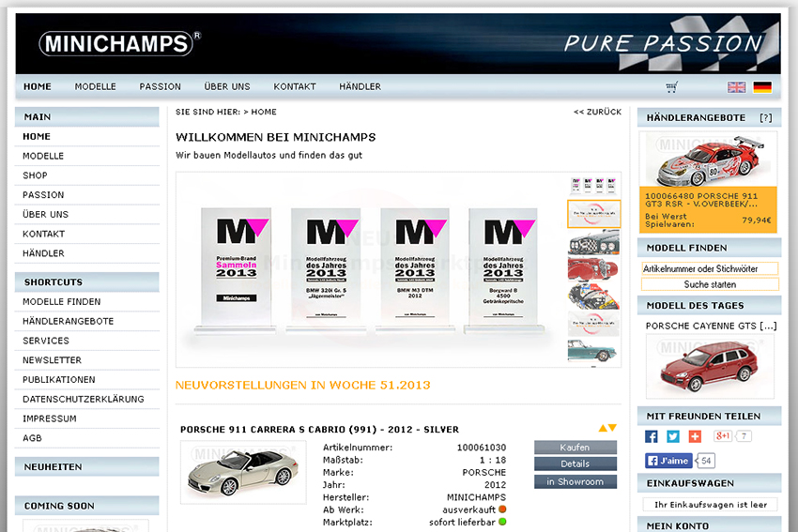Click the 79,94€ price in dealer offer
798x532 pixels.
pos(757,220)
